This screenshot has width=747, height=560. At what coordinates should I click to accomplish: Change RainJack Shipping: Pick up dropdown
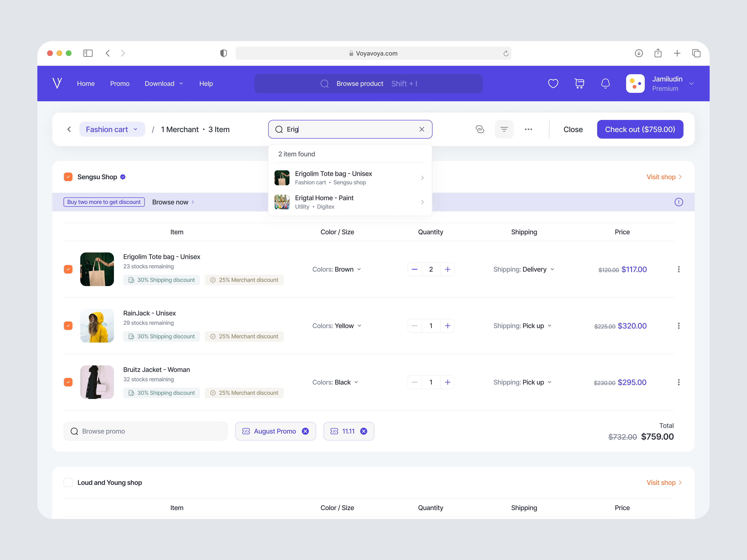click(x=522, y=326)
